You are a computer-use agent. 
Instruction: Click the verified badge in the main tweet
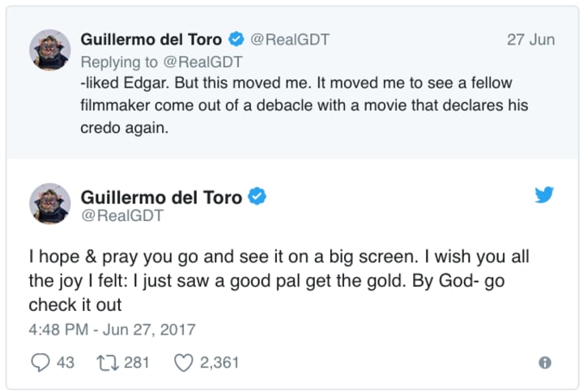(x=257, y=196)
